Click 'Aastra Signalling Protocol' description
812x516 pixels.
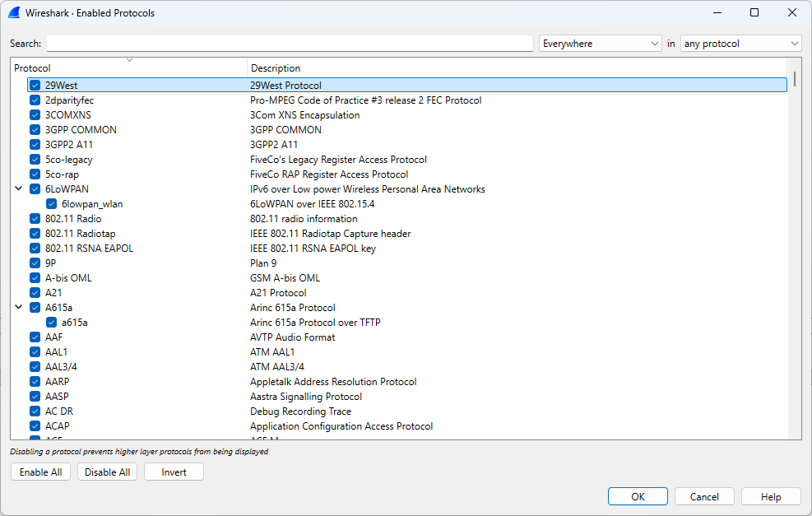306,397
